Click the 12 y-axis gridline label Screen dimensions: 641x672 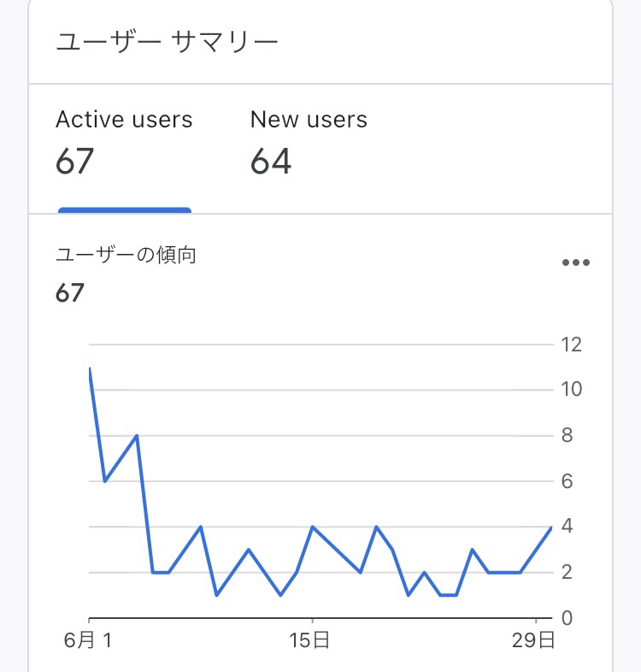(x=571, y=345)
